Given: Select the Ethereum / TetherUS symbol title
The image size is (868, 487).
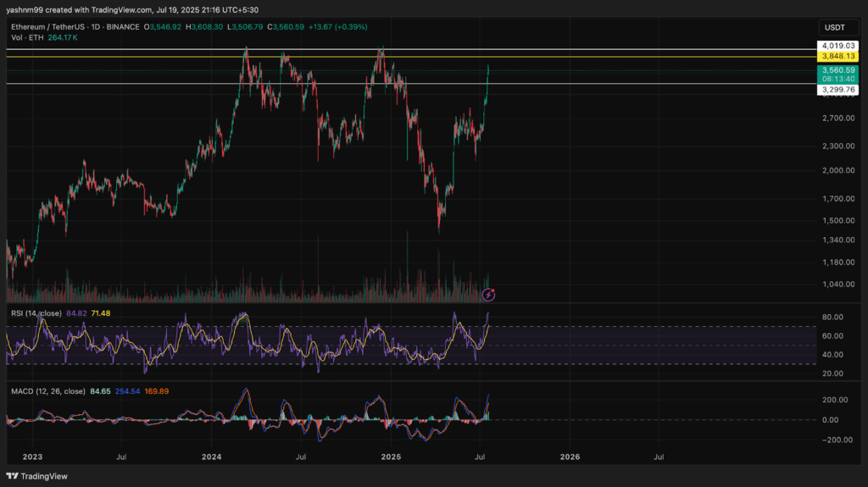Looking at the screenshot, I should tap(75, 26).
